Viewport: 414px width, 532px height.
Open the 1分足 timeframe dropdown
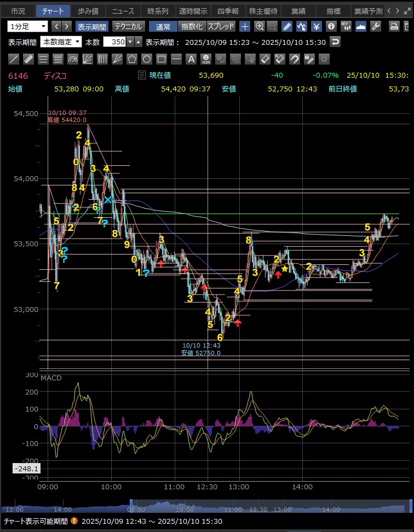pyautogui.click(x=27, y=26)
